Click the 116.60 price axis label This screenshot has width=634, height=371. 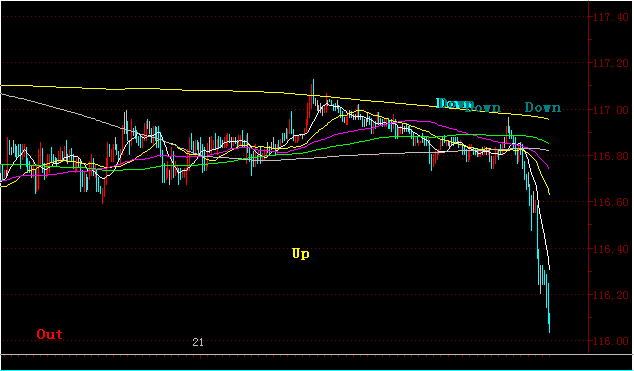[611, 202]
